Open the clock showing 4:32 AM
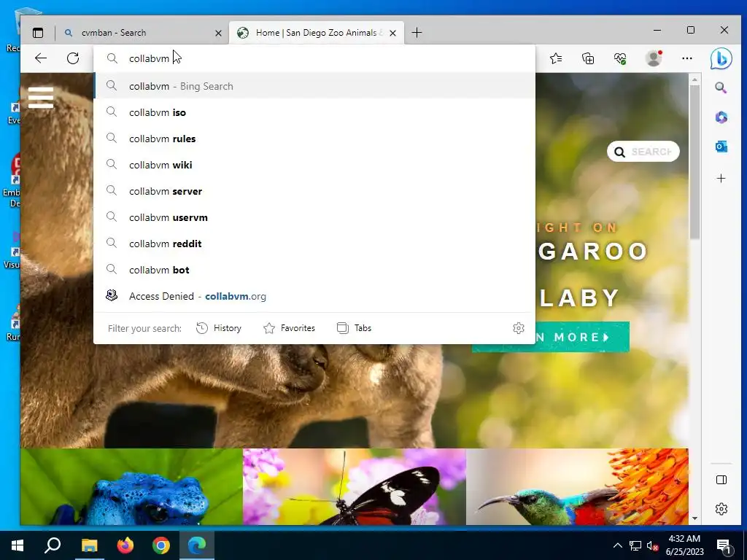747x560 pixels. coord(684,545)
